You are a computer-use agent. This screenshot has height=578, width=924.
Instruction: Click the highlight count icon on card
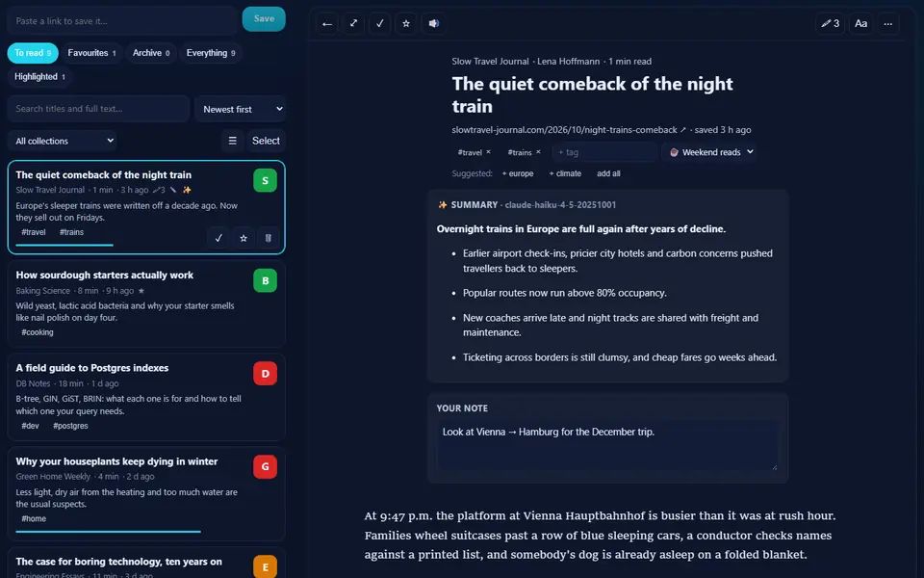tap(159, 190)
